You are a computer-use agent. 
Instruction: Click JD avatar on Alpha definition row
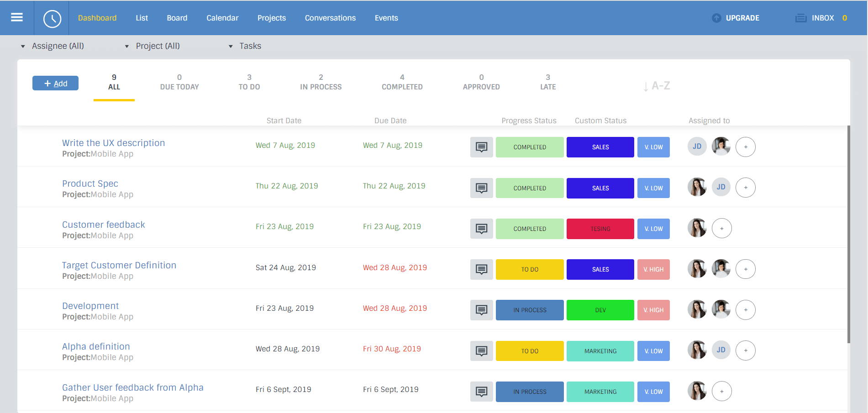click(721, 350)
